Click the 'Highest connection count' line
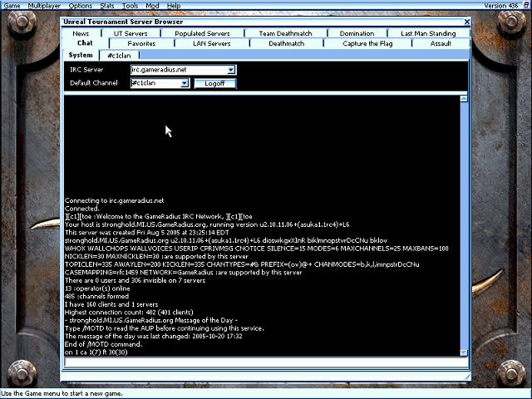Viewport: 532px width, 399px height. (x=129, y=313)
